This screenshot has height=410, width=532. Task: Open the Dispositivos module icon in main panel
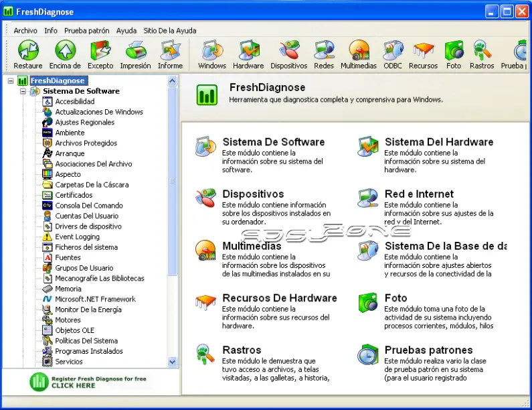pos(205,198)
